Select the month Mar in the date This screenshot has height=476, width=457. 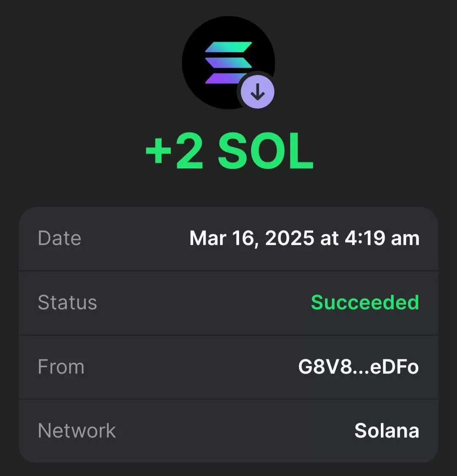[x=208, y=238]
